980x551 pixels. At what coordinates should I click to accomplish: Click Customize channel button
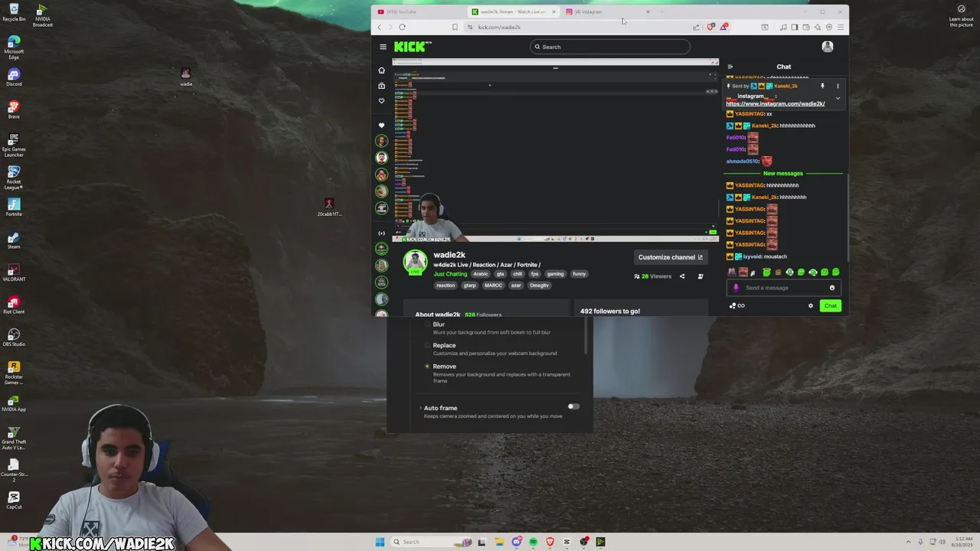click(x=670, y=257)
